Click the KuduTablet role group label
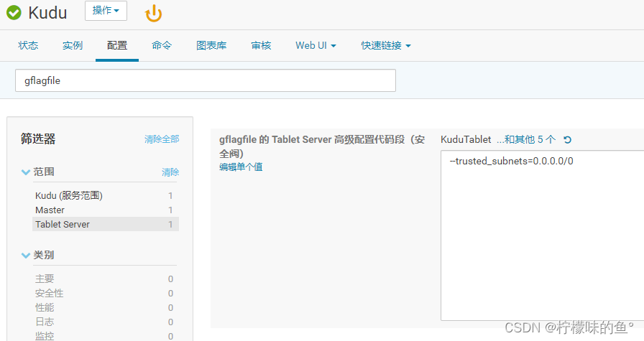Image resolution: width=644 pixels, height=341 pixels. (x=466, y=139)
